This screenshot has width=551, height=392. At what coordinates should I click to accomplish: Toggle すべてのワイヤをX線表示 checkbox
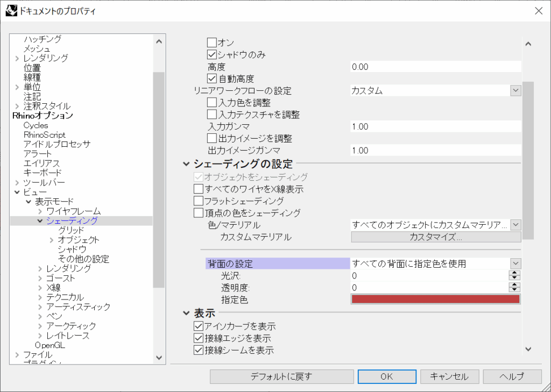[x=199, y=189]
